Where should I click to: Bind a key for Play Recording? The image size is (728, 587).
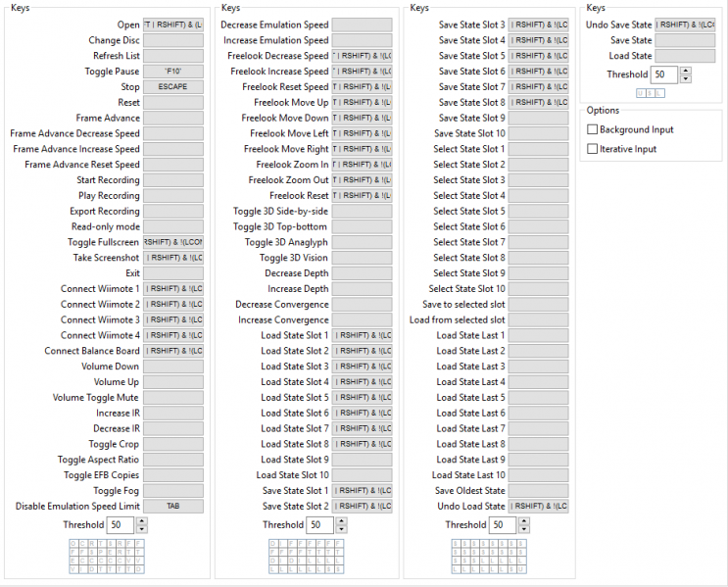pyautogui.click(x=173, y=196)
